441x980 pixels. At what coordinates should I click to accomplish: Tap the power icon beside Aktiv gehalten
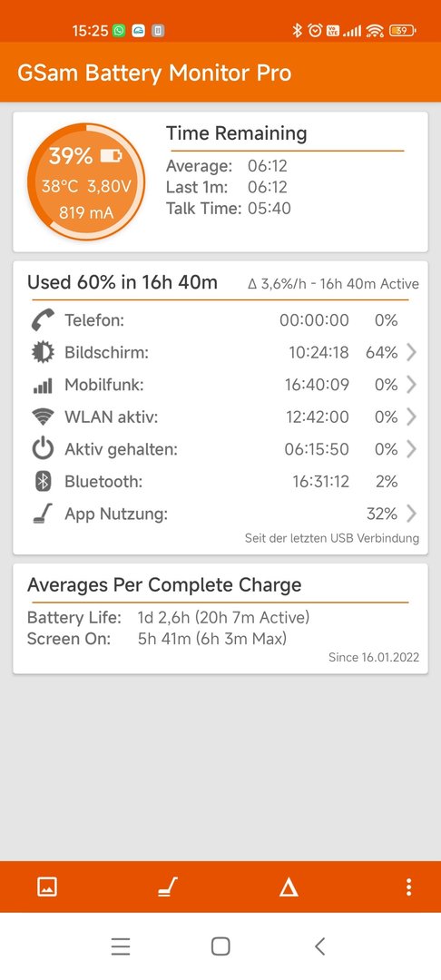(x=43, y=449)
